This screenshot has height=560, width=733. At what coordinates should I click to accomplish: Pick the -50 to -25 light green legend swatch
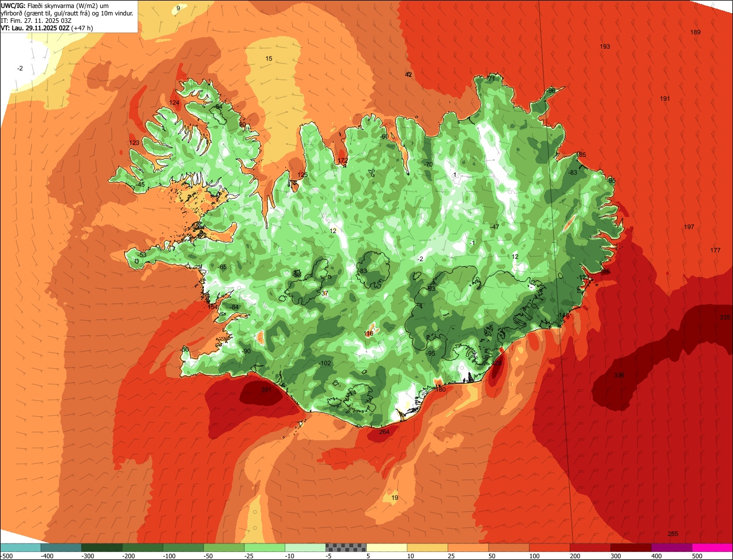pos(224,547)
